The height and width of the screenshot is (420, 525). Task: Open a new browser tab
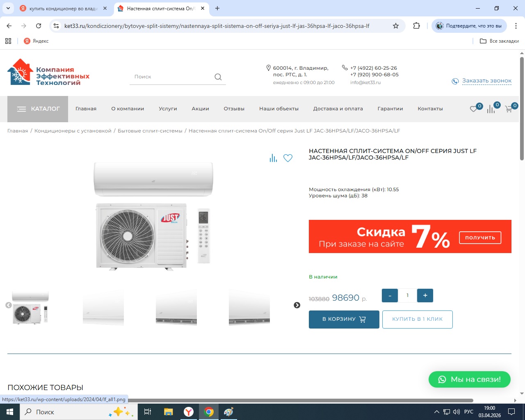pos(217,8)
